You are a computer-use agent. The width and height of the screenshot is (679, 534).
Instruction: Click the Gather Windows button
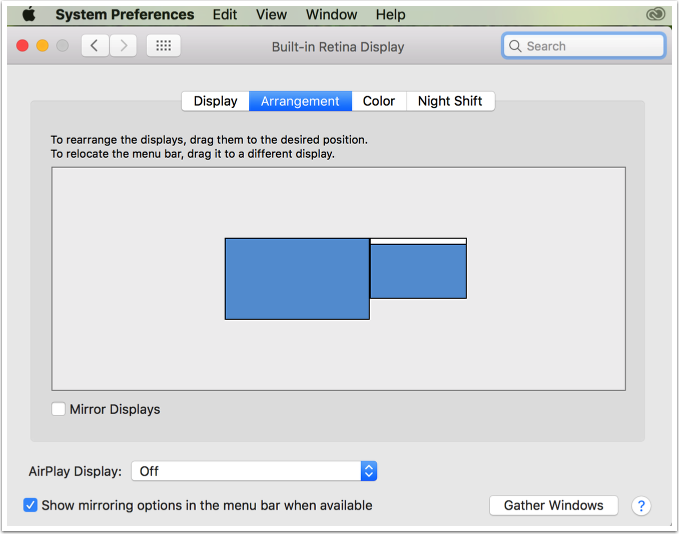coord(553,505)
